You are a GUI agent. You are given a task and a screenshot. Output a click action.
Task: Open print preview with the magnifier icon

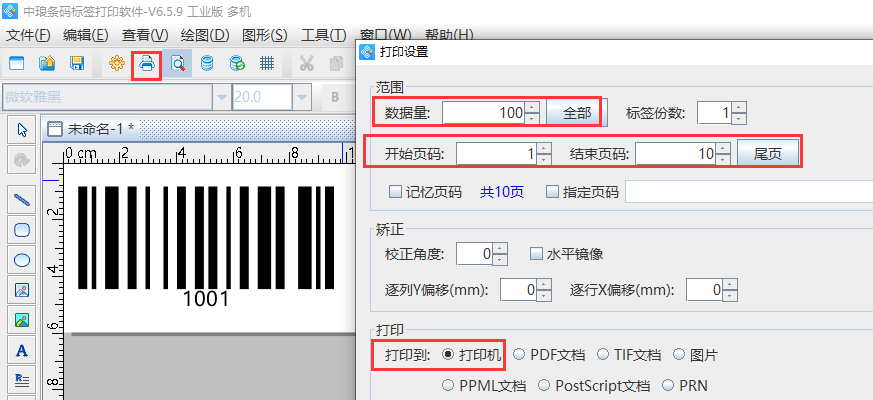(178, 64)
